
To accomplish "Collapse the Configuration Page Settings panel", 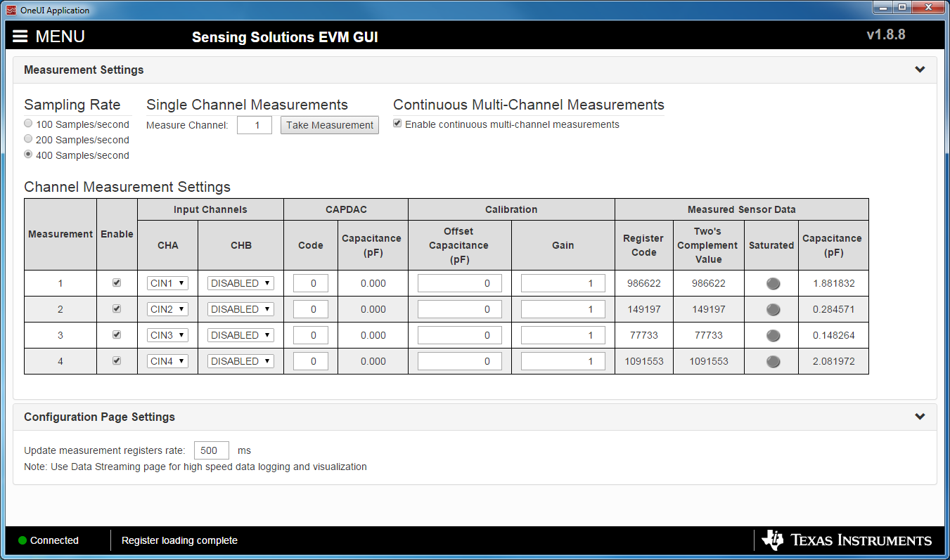I will 920,417.
